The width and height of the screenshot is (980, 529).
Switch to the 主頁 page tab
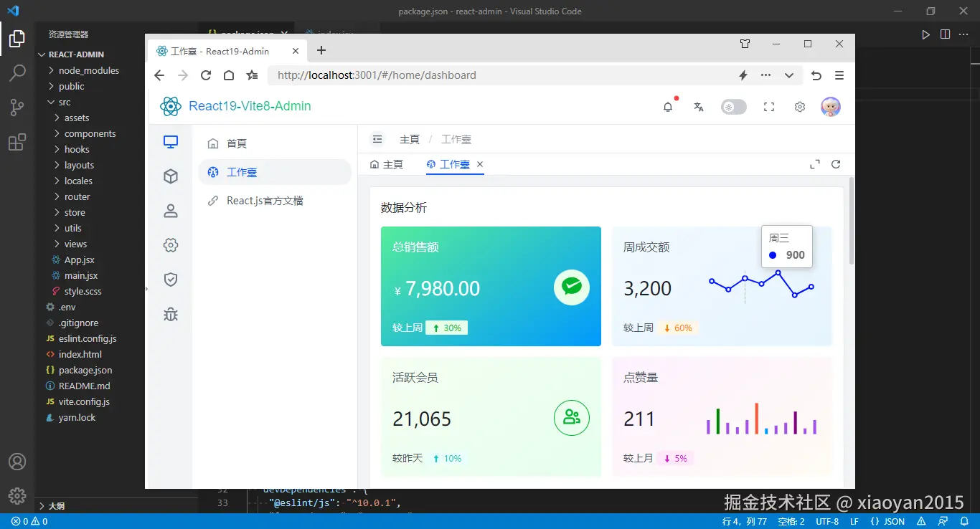pyautogui.click(x=387, y=164)
